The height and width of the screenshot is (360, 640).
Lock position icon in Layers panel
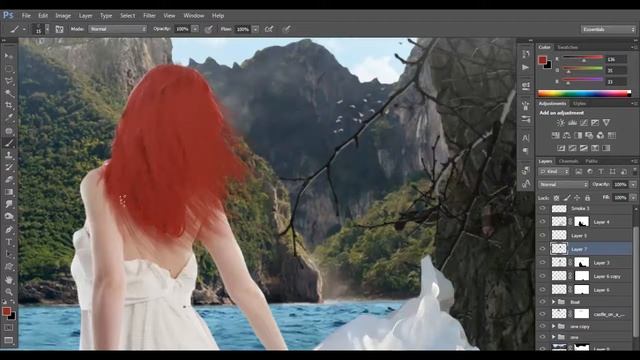pos(577,198)
